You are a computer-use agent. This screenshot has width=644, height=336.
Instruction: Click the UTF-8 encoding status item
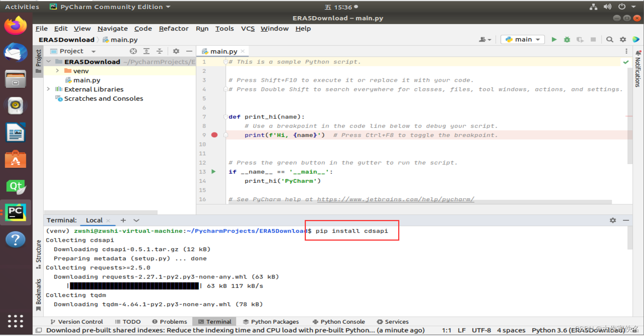(x=481, y=330)
